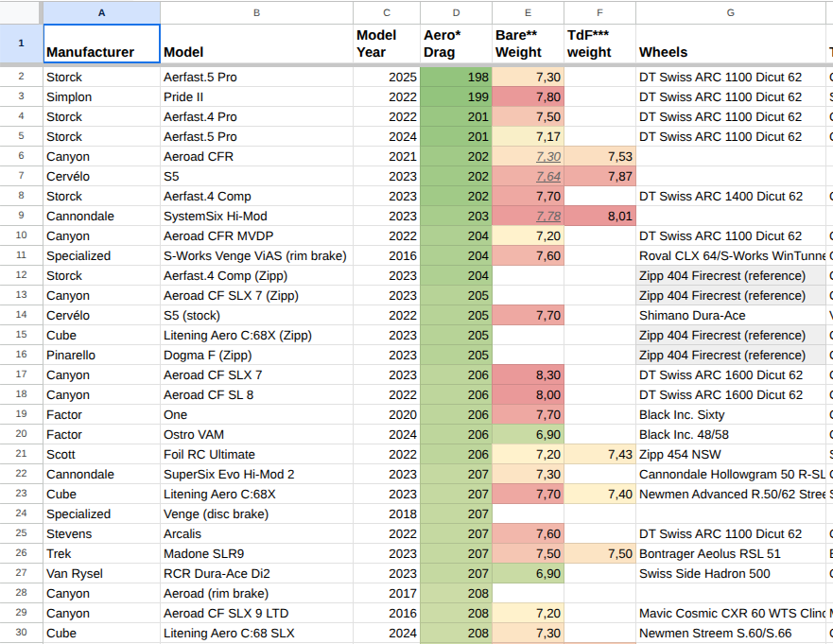
Task: Select the "Aeroad CF SLX 9 LTD" cell
Action: [x=256, y=613]
